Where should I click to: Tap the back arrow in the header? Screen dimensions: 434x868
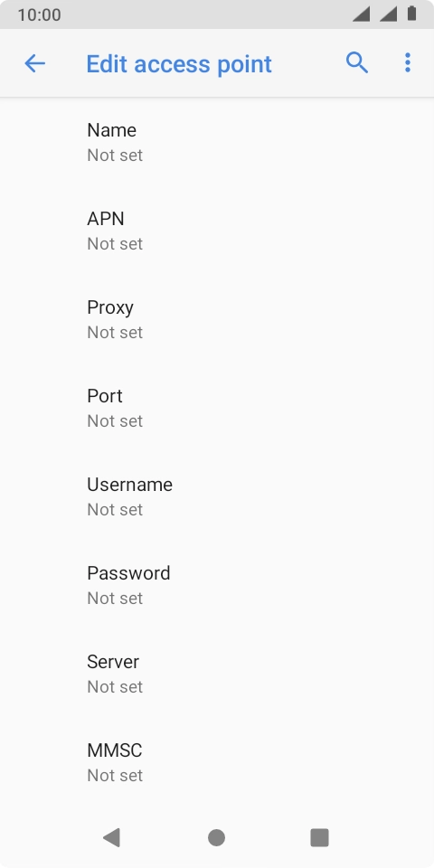click(34, 63)
